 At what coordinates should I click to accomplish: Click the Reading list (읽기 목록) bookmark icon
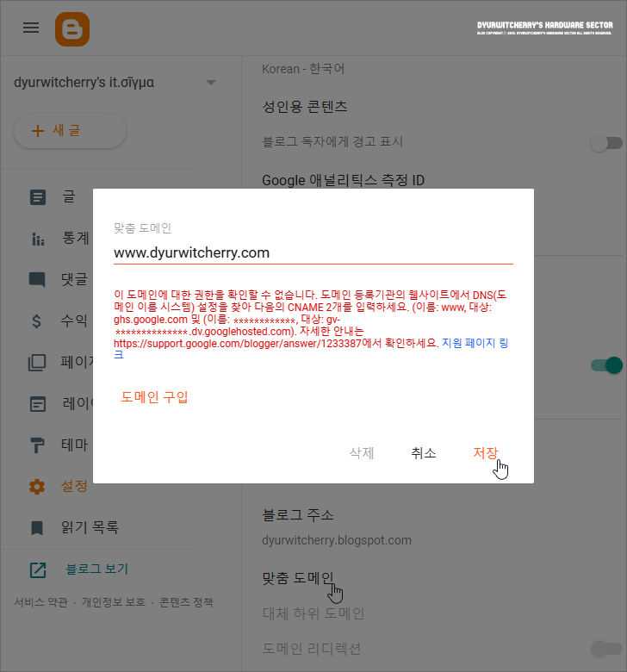(37, 527)
